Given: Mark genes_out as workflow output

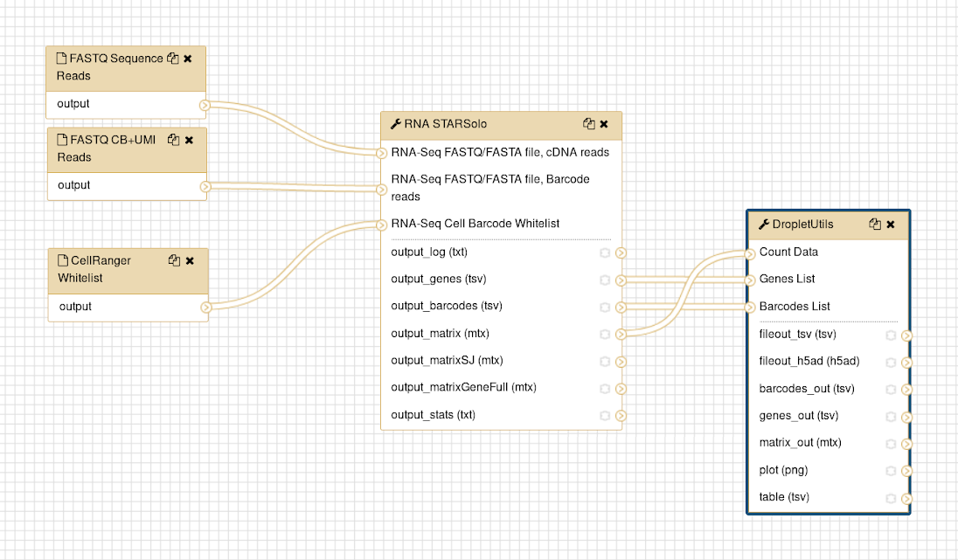Looking at the screenshot, I should click(x=891, y=417).
